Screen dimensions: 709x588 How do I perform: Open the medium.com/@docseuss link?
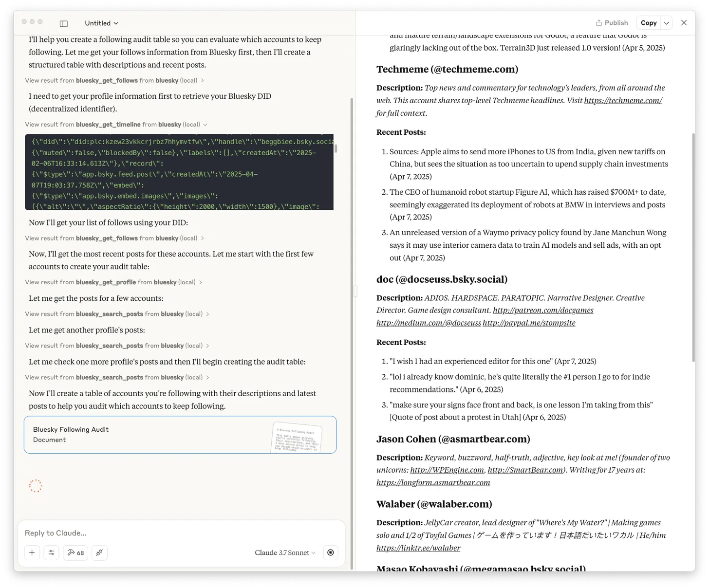(x=429, y=323)
